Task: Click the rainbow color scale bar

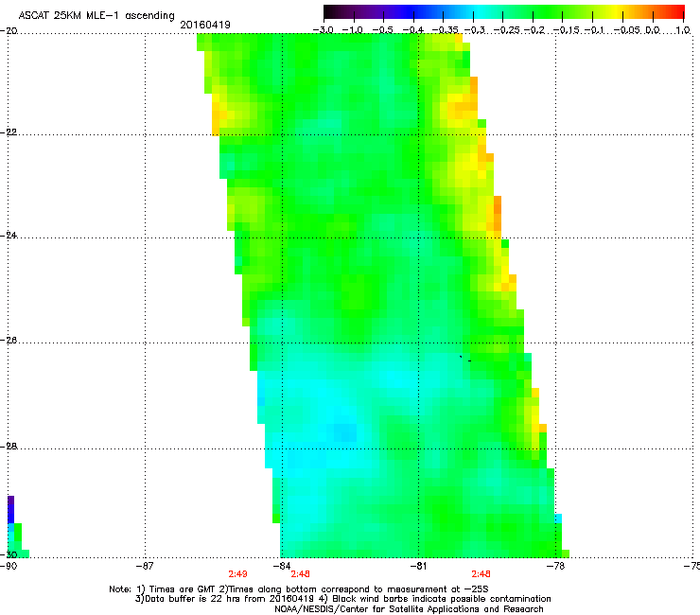Action: [504, 11]
